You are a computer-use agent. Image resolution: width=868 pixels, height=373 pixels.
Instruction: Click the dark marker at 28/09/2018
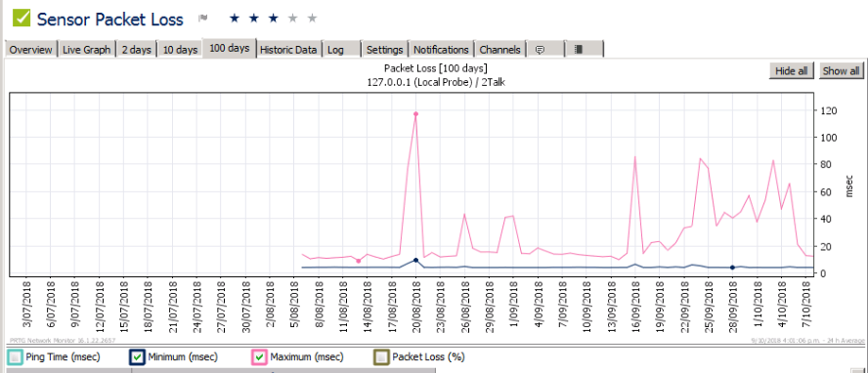point(732,268)
